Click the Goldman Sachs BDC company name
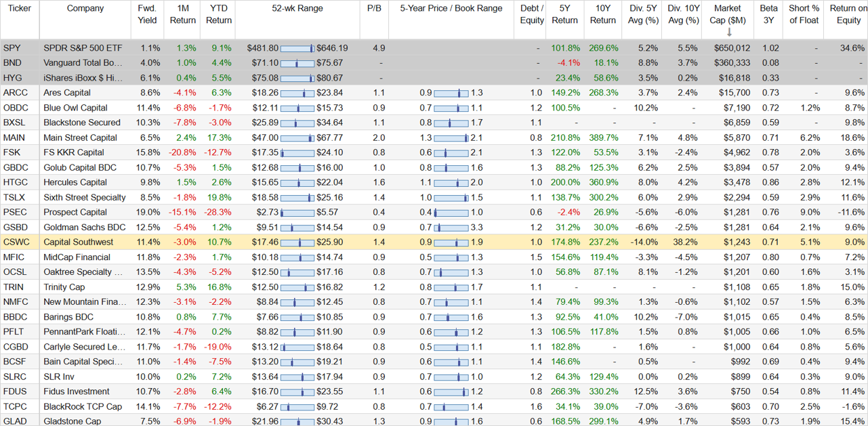The image size is (868, 426). click(85, 227)
